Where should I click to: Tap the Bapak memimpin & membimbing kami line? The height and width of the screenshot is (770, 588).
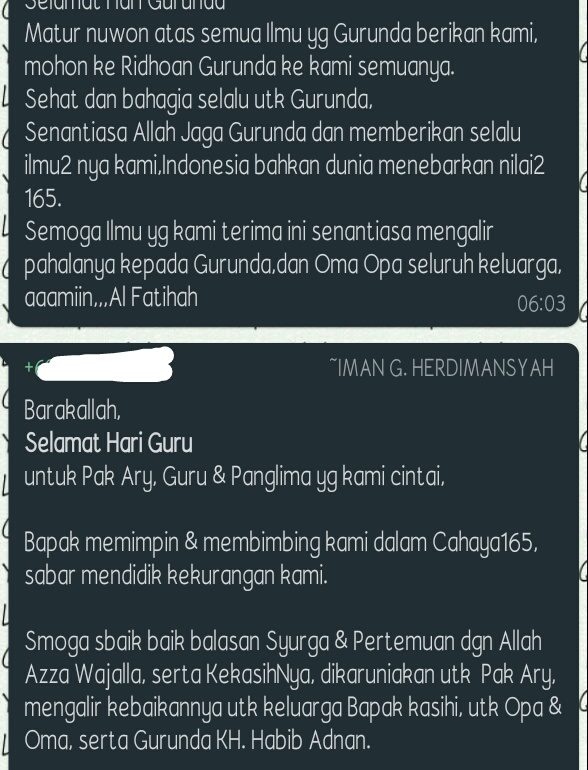(280, 543)
